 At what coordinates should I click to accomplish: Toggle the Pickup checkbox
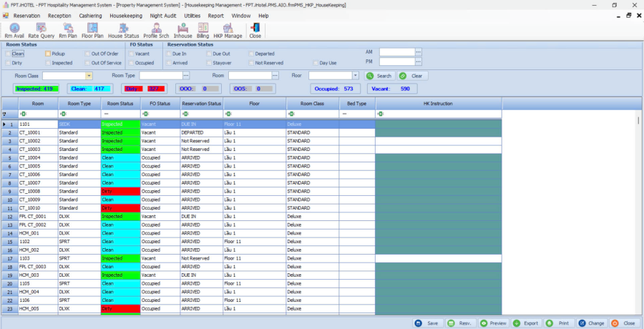point(48,54)
